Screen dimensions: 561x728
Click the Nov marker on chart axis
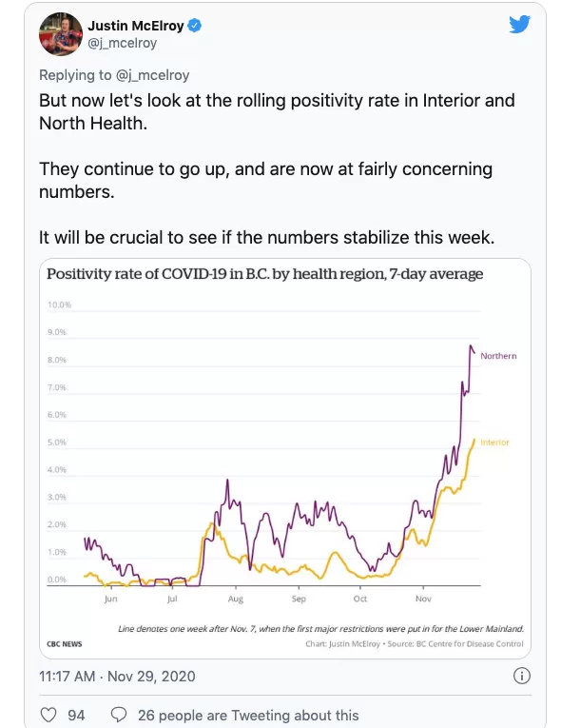click(x=423, y=599)
